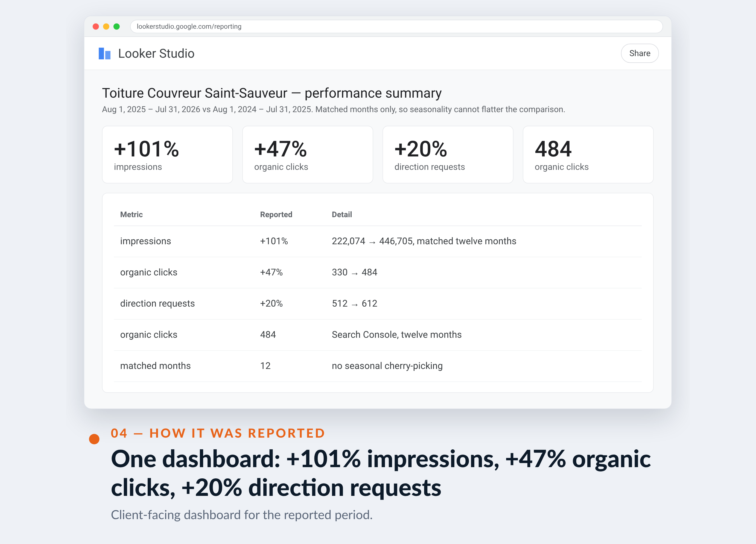Click the 'no seasonal cherry-picking' cell
This screenshot has height=544, width=756.
tap(387, 366)
